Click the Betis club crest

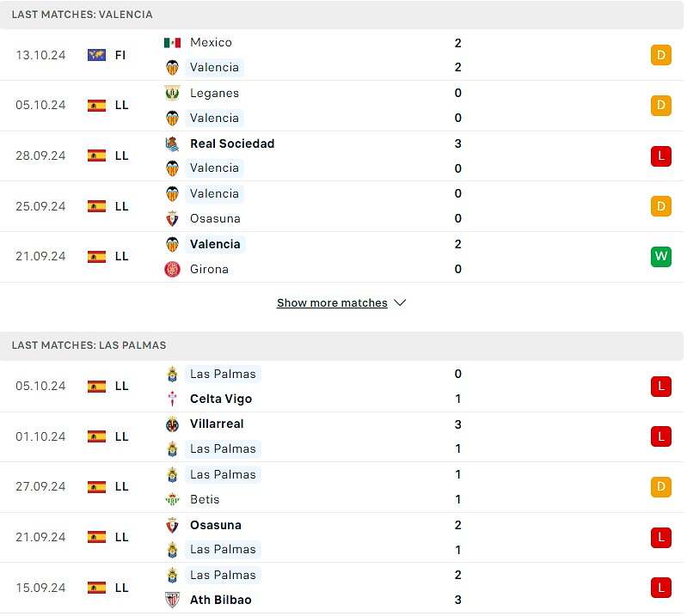pyautogui.click(x=172, y=499)
